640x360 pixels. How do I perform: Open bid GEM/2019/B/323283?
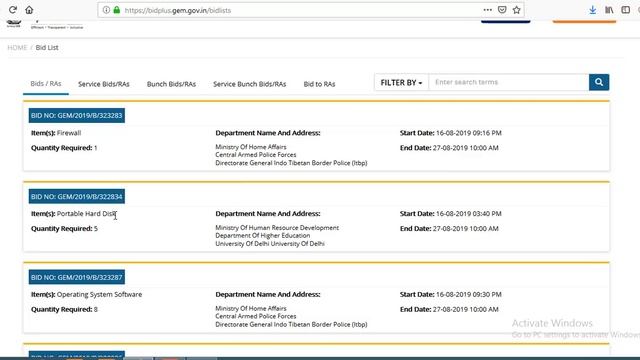77,116
